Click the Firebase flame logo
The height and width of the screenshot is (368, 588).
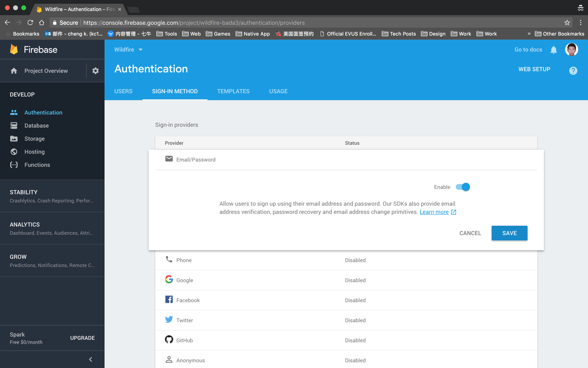14,50
